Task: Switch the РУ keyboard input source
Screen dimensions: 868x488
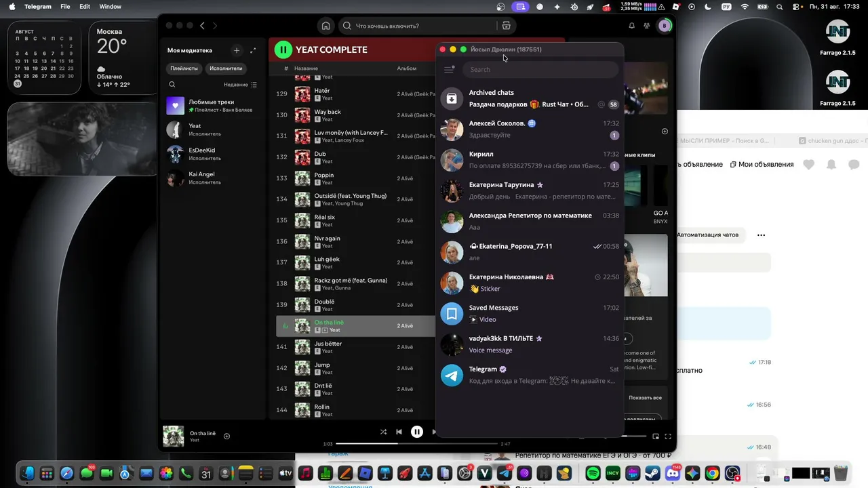Action: click(x=727, y=7)
